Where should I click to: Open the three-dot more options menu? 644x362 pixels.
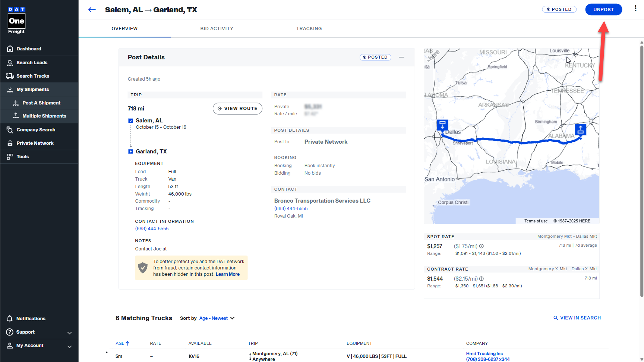[x=635, y=9]
